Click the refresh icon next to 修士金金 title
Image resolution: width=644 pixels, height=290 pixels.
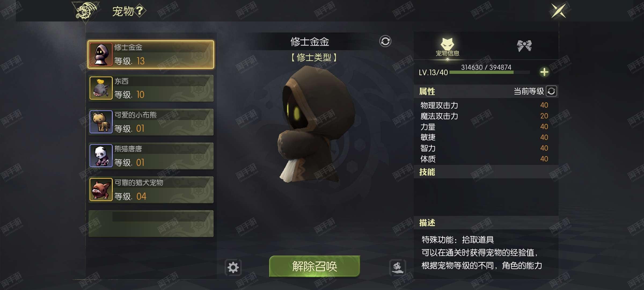[385, 41]
